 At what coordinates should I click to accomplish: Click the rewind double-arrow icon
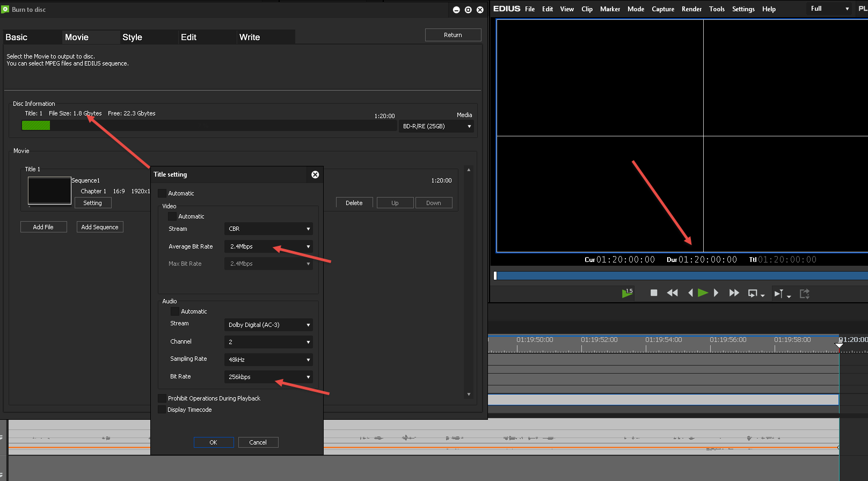click(672, 293)
